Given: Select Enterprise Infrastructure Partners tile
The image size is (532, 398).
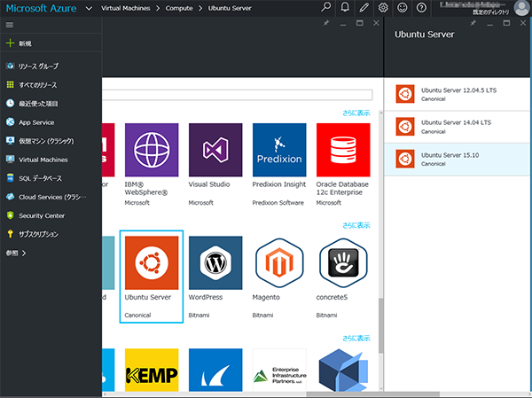Looking at the screenshot, I should pos(279,370).
